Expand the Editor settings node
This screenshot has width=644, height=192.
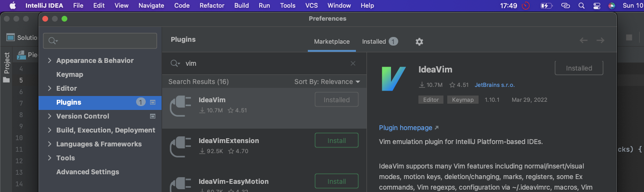[50, 88]
